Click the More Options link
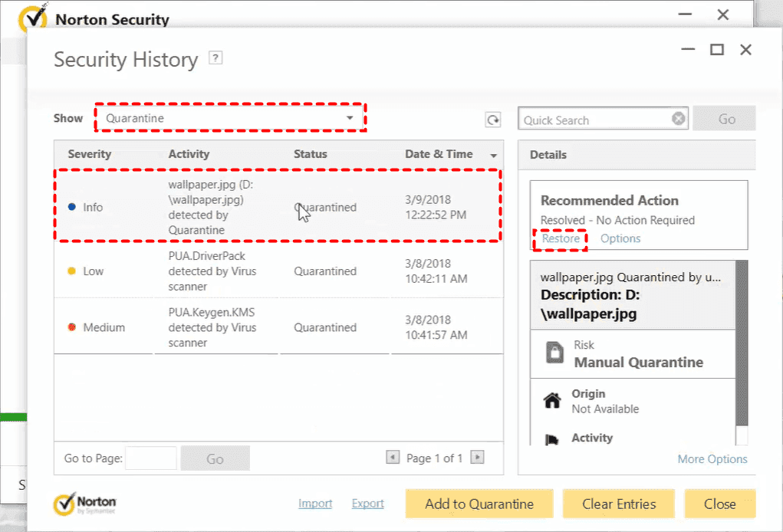Image resolution: width=783 pixels, height=532 pixels. [x=712, y=459]
